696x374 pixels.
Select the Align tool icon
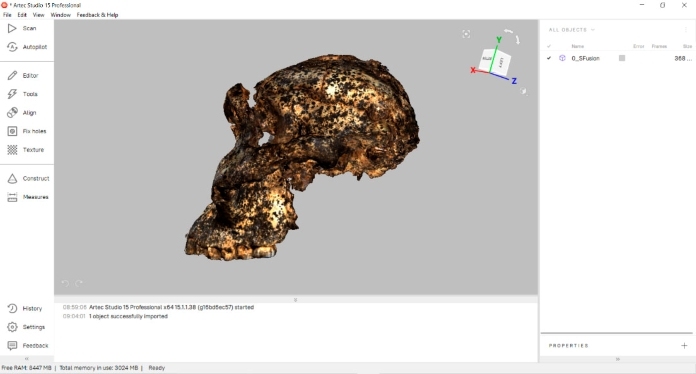tap(12, 113)
